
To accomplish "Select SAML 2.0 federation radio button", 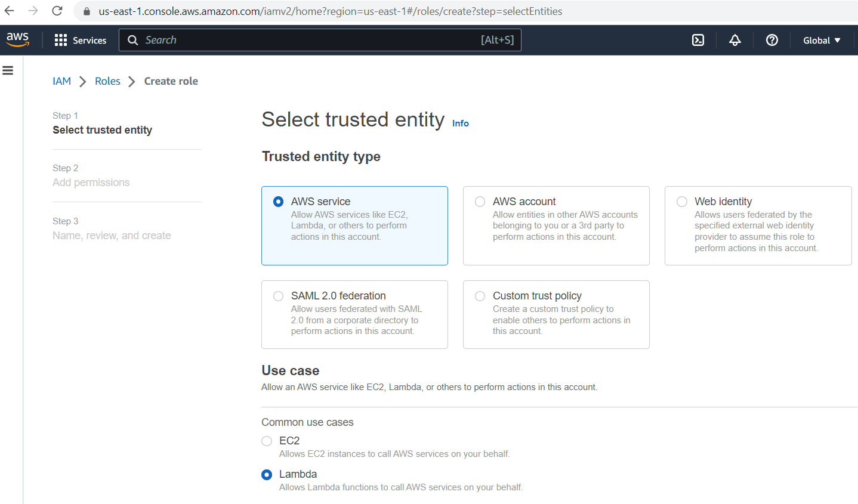I will [279, 296].
